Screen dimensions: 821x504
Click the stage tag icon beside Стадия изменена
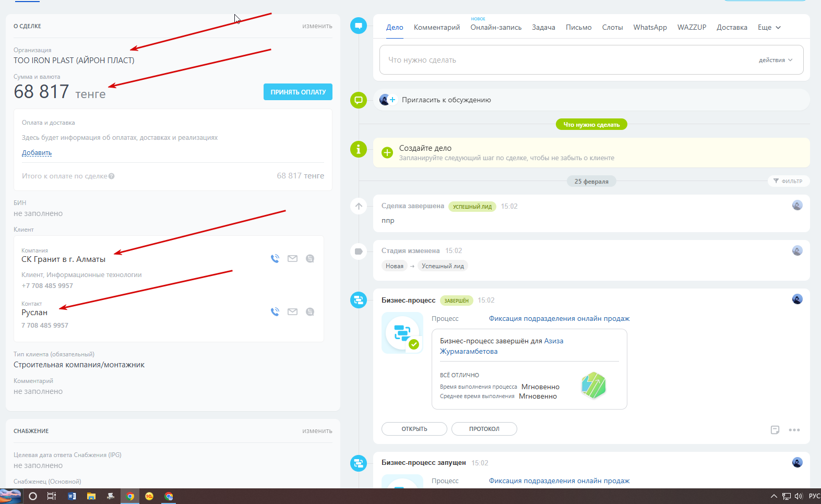coord(359,251)
